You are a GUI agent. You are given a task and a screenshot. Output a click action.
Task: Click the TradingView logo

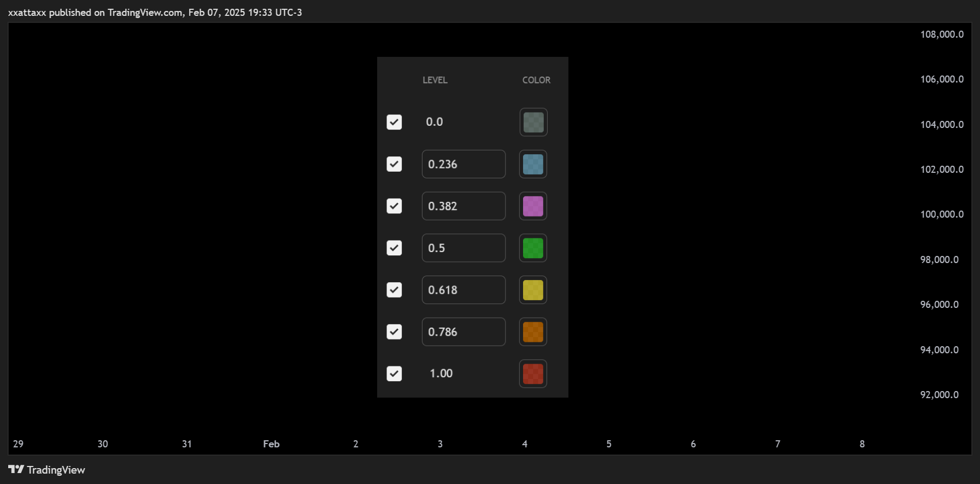point(47,470)
